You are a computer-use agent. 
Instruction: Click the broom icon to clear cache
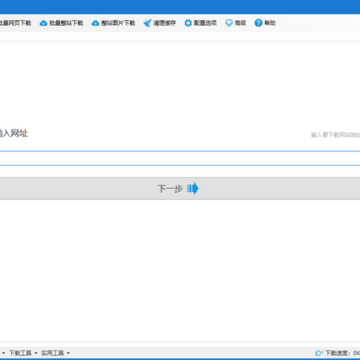(148, 23)
